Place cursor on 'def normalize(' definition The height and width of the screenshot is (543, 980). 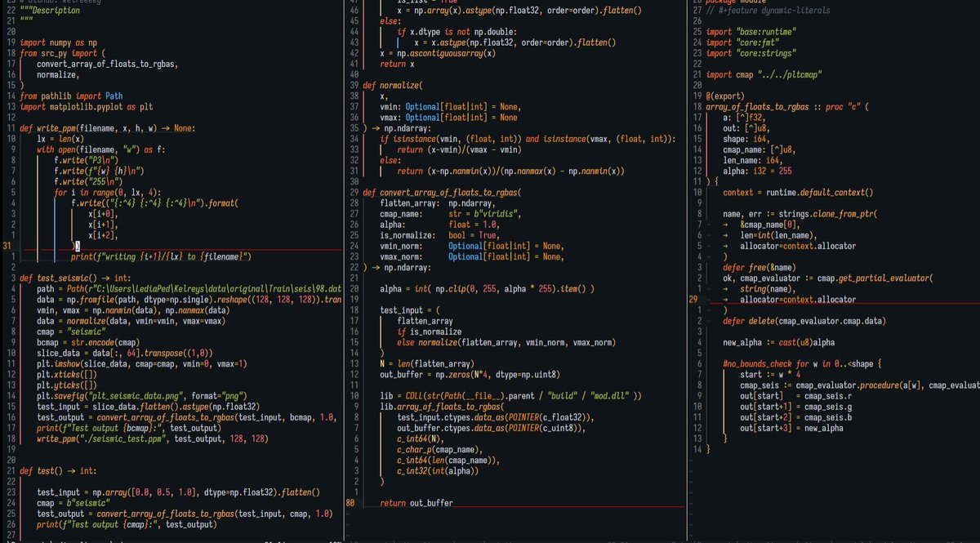(x=393, y=85)
